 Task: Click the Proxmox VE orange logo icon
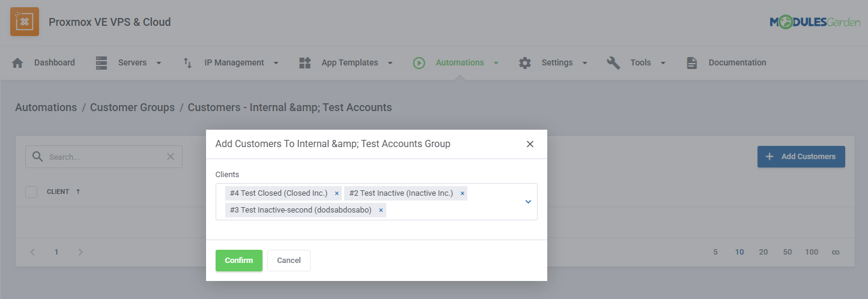pos(25,22)
